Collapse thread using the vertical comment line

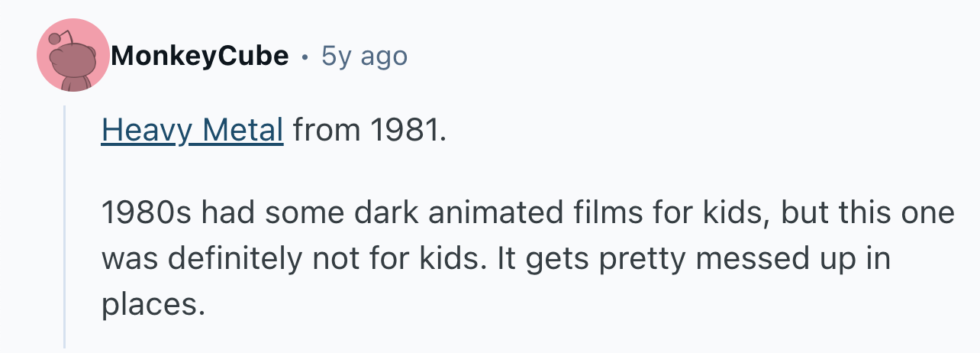pos(66,226)
